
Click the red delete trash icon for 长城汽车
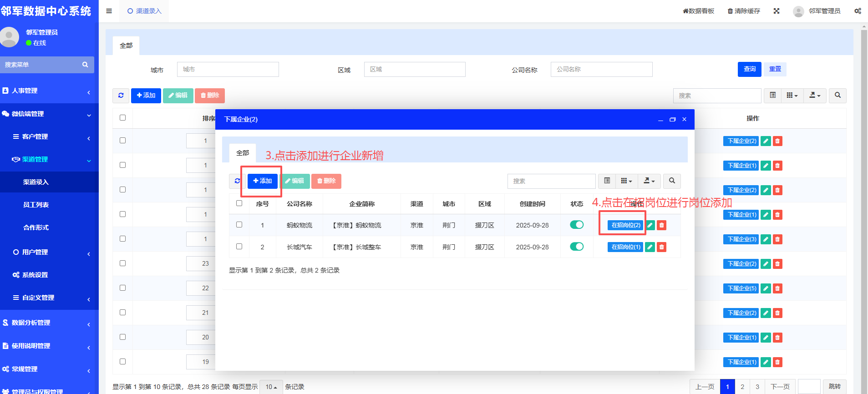point(662,247)
